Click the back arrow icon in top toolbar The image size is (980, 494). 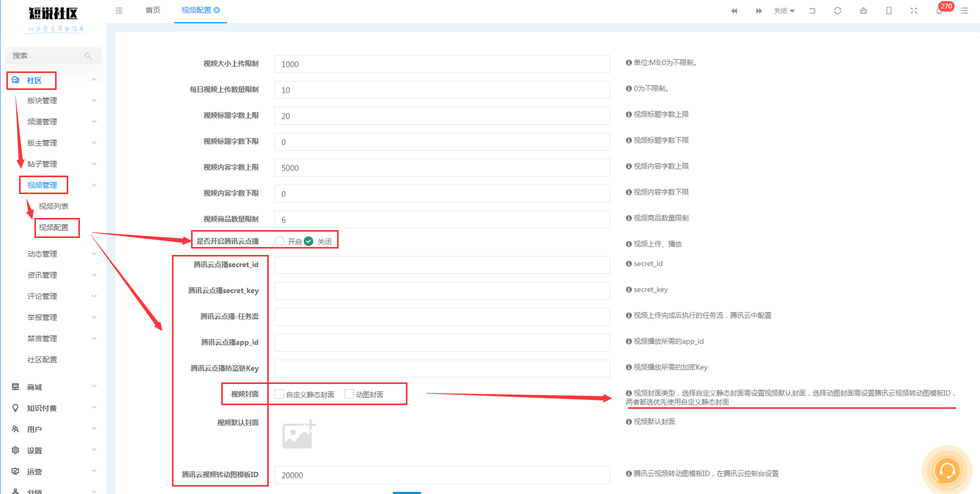[x=812, y=11]
